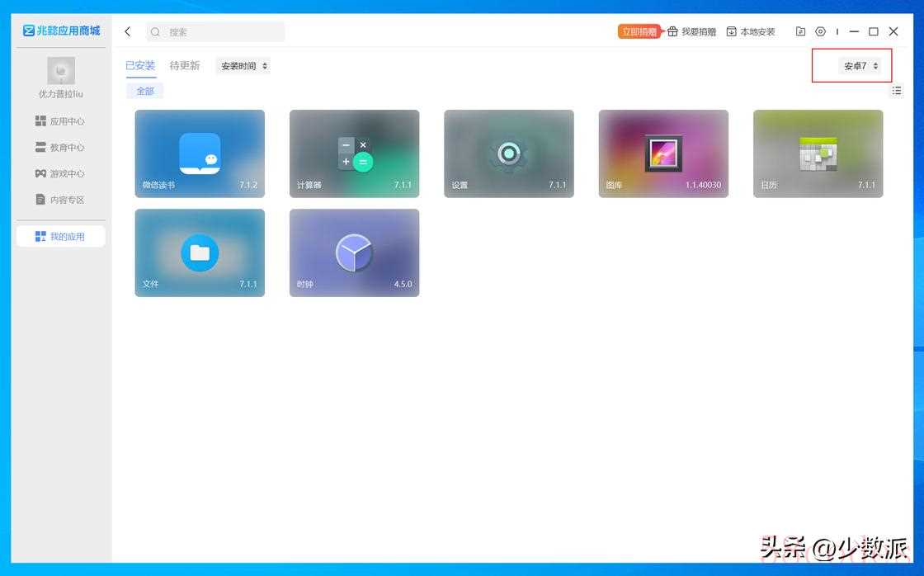
Task: Open the 安装时间 sort dropdown
Action: (243, 66)
